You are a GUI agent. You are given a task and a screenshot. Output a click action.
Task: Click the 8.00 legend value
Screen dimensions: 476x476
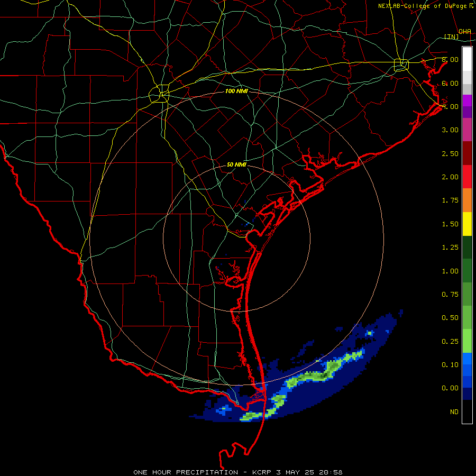coord(450,59)
